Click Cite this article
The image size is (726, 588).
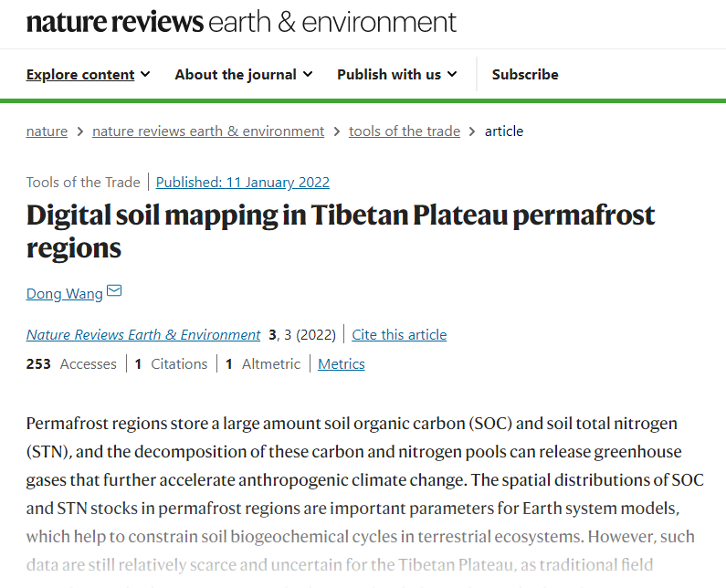coord(399,335)
